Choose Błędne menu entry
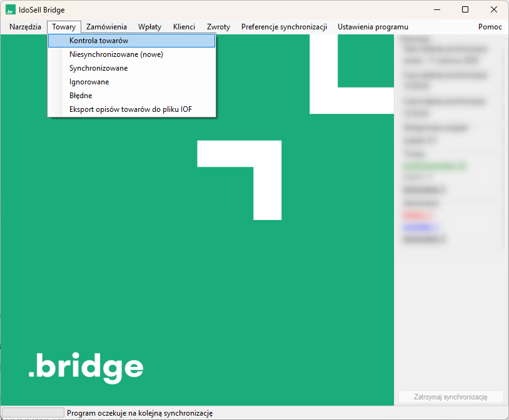The image size is (509, 420). tap(131, 96)
